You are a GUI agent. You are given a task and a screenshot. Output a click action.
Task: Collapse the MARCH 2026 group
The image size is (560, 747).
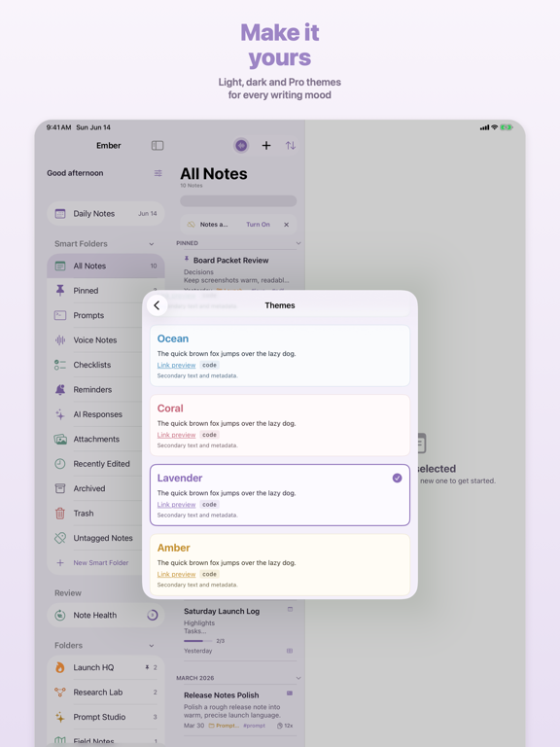pyautogui.click(x=298, y=678)
